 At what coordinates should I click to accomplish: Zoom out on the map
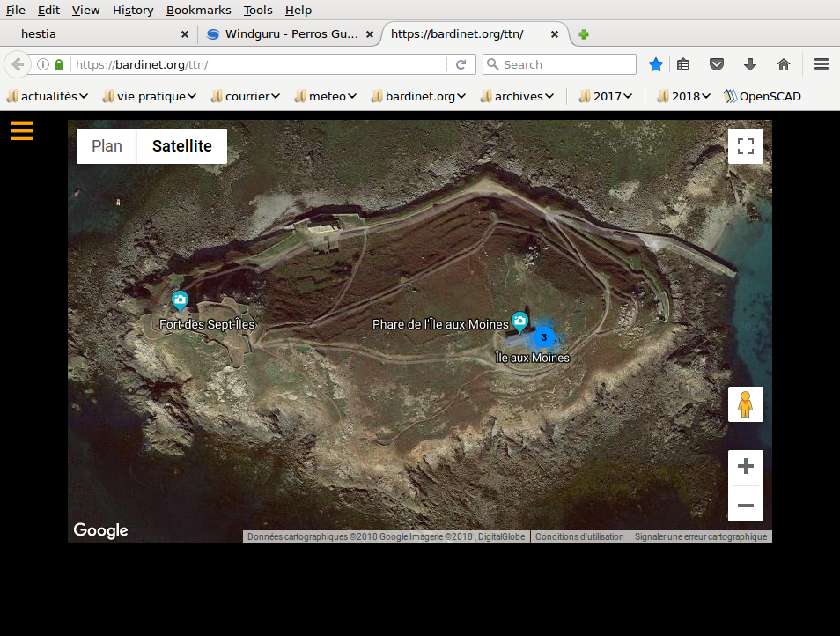(745, 505)
